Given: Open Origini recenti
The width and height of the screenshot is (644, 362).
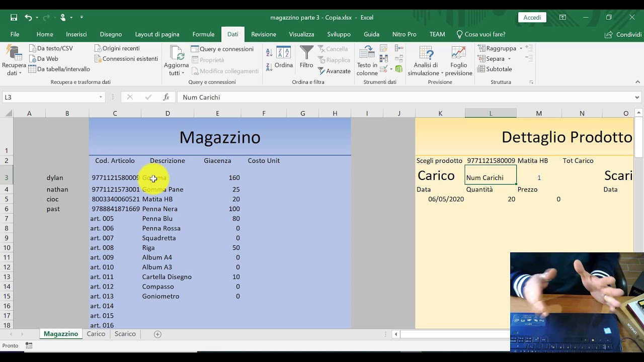Looking at the screenshot, I should 117,48.
